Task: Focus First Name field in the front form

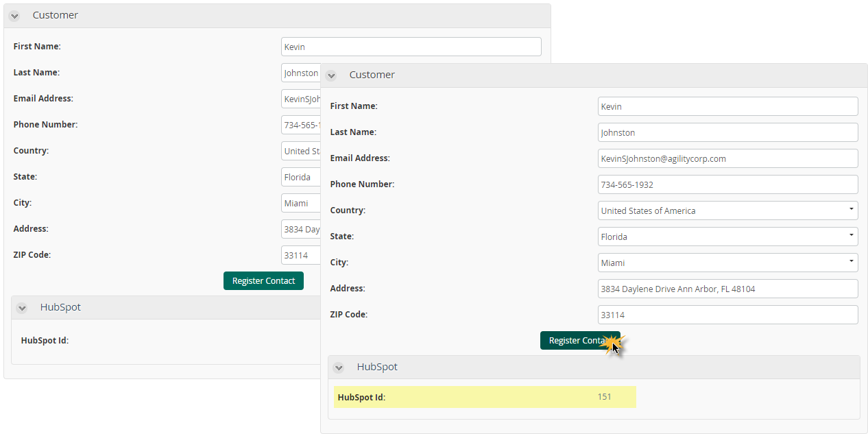Action: 728,106
